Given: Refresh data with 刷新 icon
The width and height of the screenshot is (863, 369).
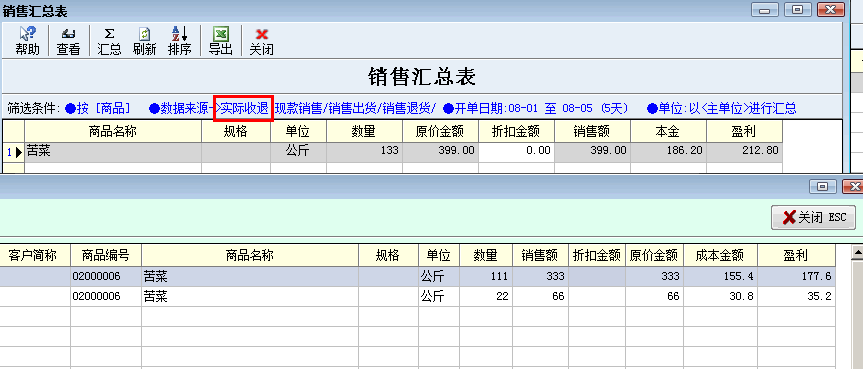Looking at the screenshot, I should [144, 41].
